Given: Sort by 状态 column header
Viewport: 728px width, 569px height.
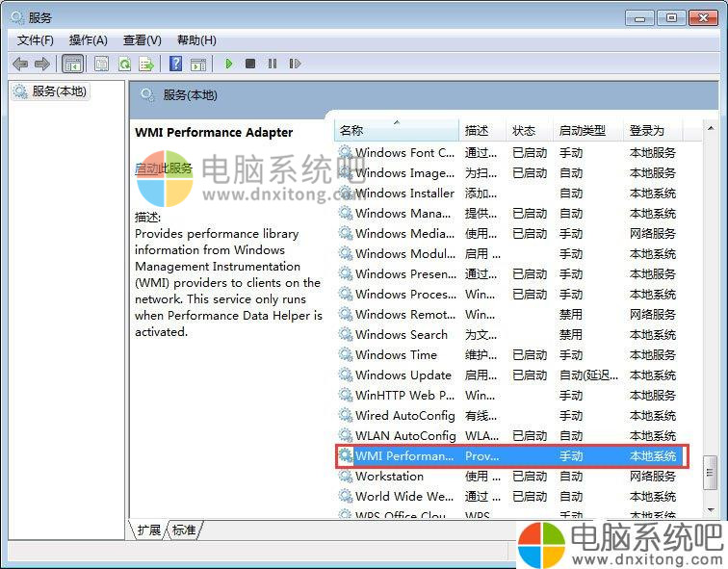Looking at the screenshot, I should (530, 130).
